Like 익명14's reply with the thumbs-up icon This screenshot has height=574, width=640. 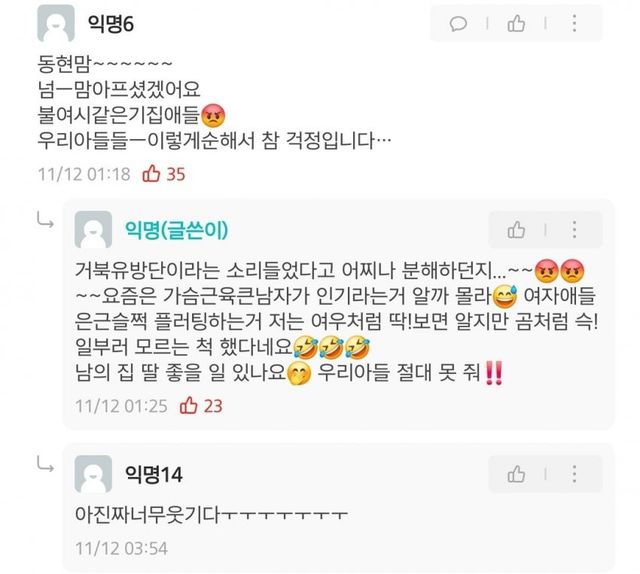516,474
